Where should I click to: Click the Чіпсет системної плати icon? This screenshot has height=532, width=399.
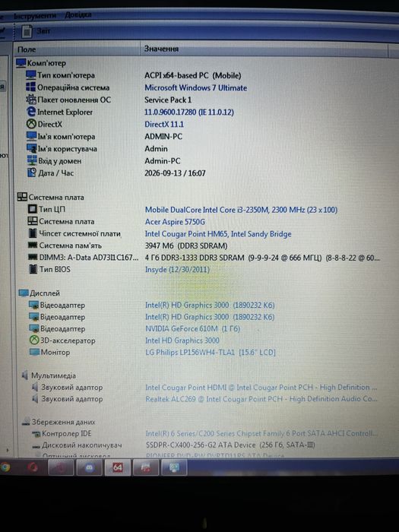click(33, 233)
